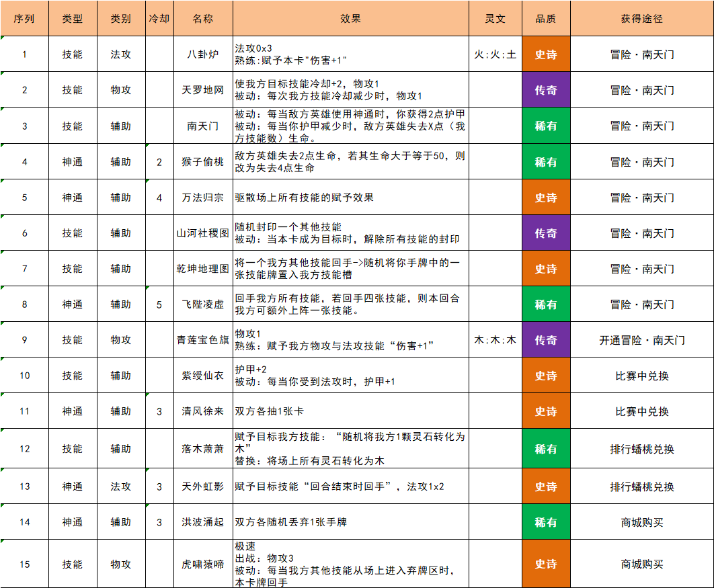Click the 护甲+2 effect cell
The height and width of the screenshot is (588, 714).
click(x=351, y=376)
